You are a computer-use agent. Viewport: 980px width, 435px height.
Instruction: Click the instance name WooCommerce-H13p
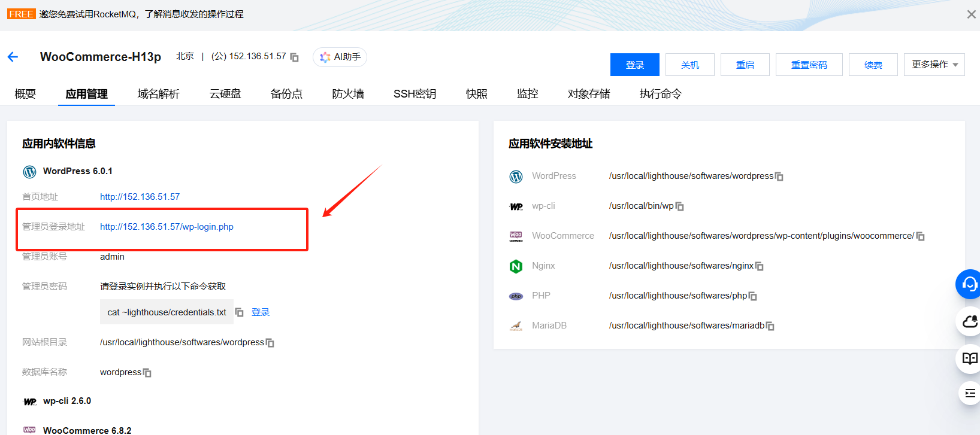(101, 57)
